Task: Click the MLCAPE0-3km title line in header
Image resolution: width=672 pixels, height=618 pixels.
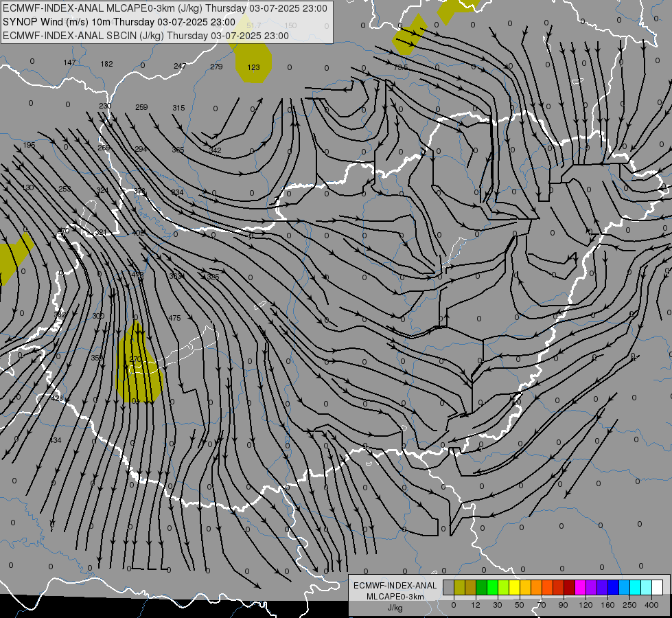Action: coord(165,8)
